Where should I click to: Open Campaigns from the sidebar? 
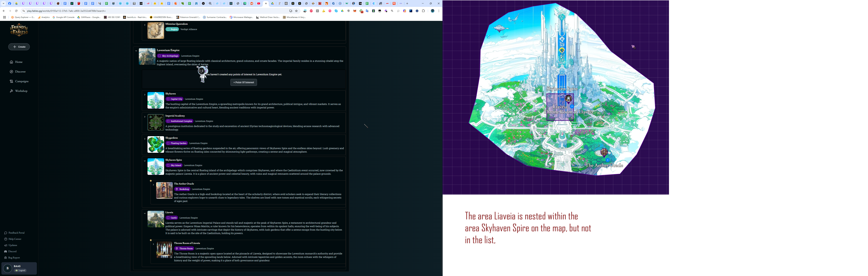[19, 81]
